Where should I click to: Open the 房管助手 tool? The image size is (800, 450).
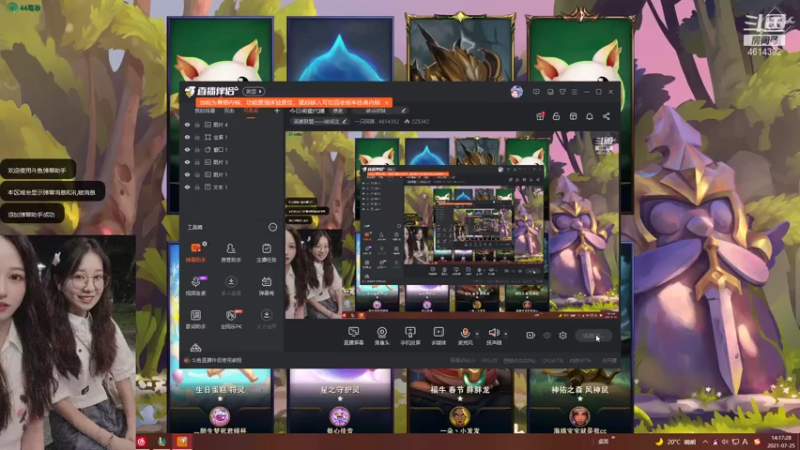pos(231,253)
